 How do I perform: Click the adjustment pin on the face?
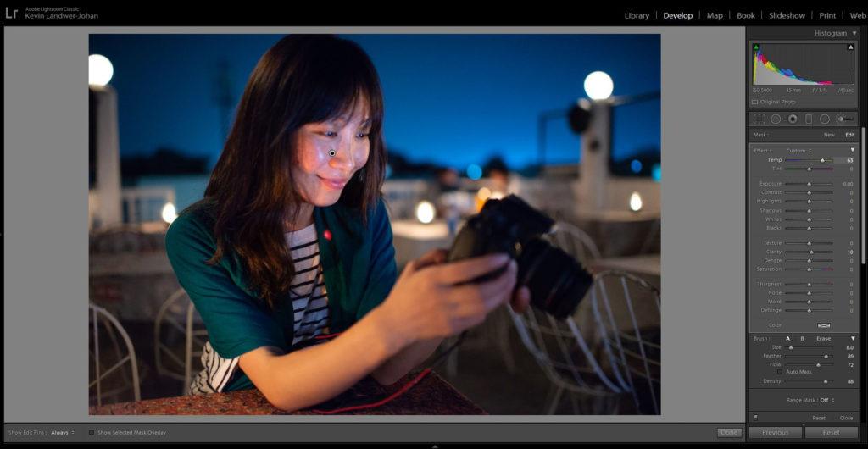coord(332,153)
